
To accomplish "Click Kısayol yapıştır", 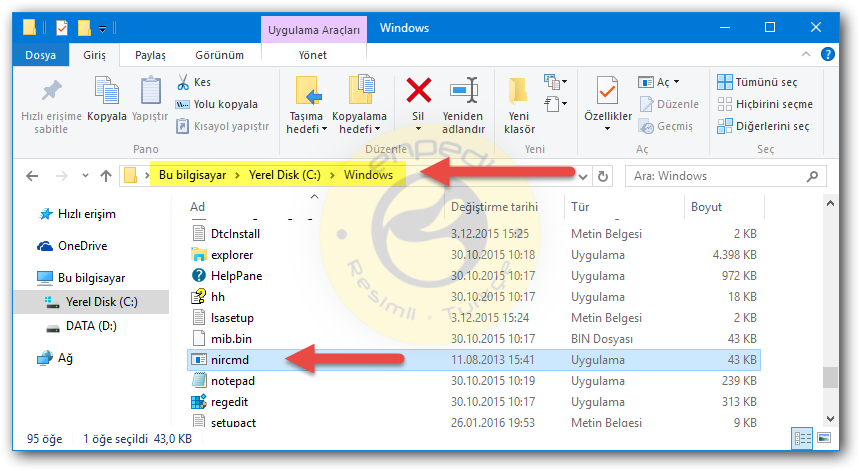I will tap(223, 126).
